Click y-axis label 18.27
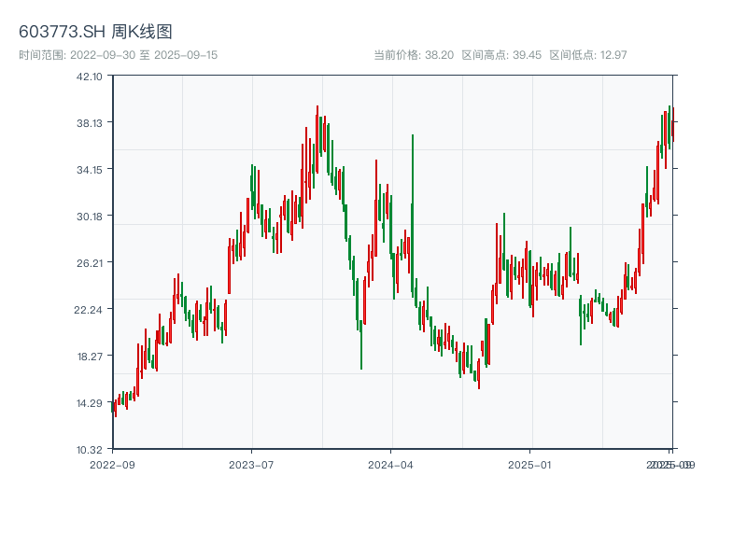This screenshot has width=747, height=560. coord(89,357)
